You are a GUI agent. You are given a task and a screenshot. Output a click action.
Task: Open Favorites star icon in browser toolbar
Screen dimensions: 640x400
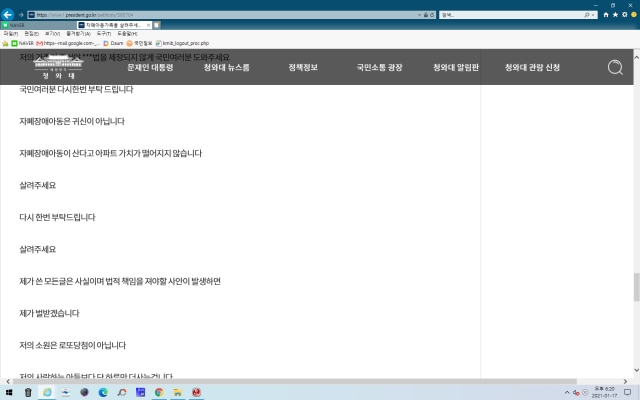pos(615,15)
